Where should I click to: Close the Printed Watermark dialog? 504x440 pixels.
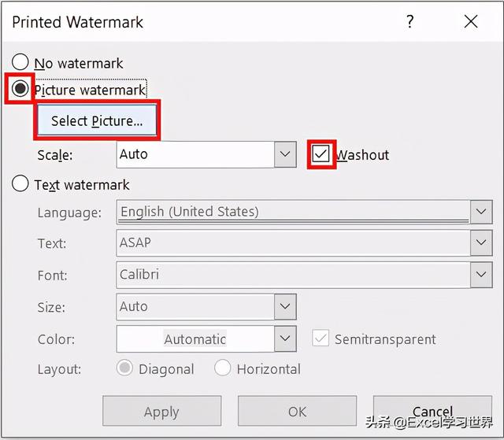pos(471,22)
